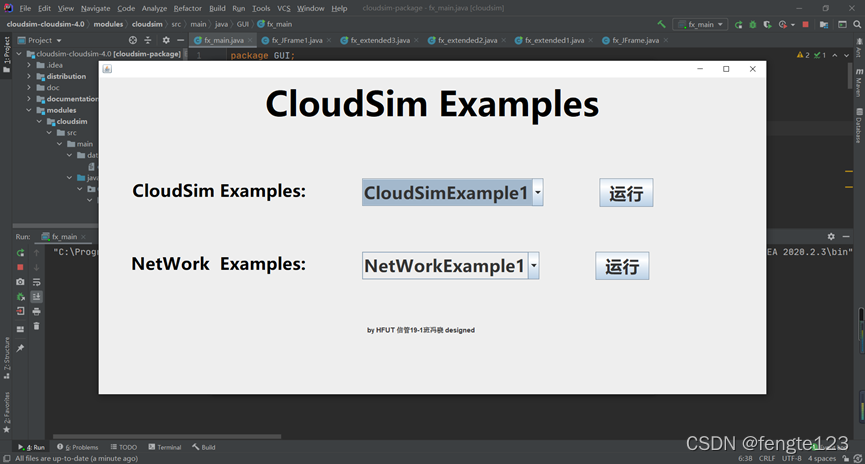Switch to the fx_extended2.java tab

(x=467, y=40)
